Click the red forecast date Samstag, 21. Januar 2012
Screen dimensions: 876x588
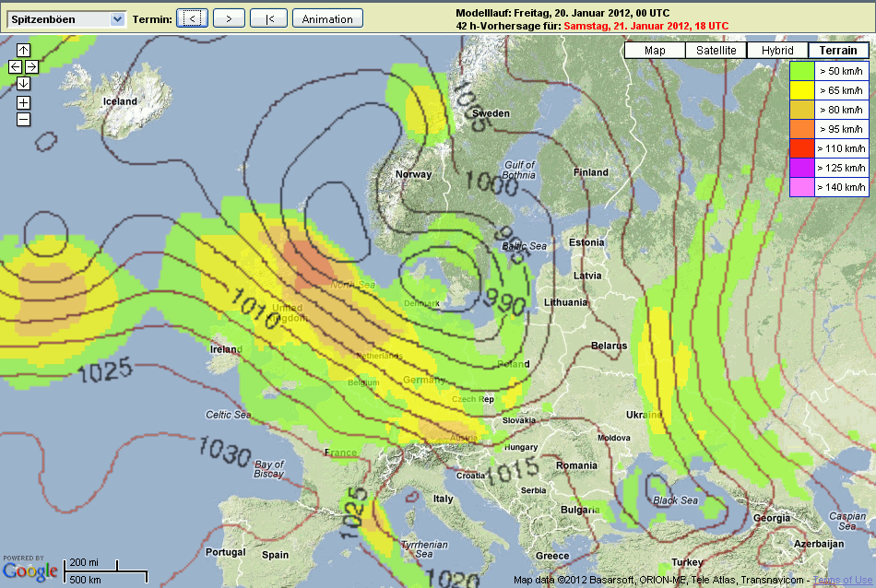[x=645, y=26]
